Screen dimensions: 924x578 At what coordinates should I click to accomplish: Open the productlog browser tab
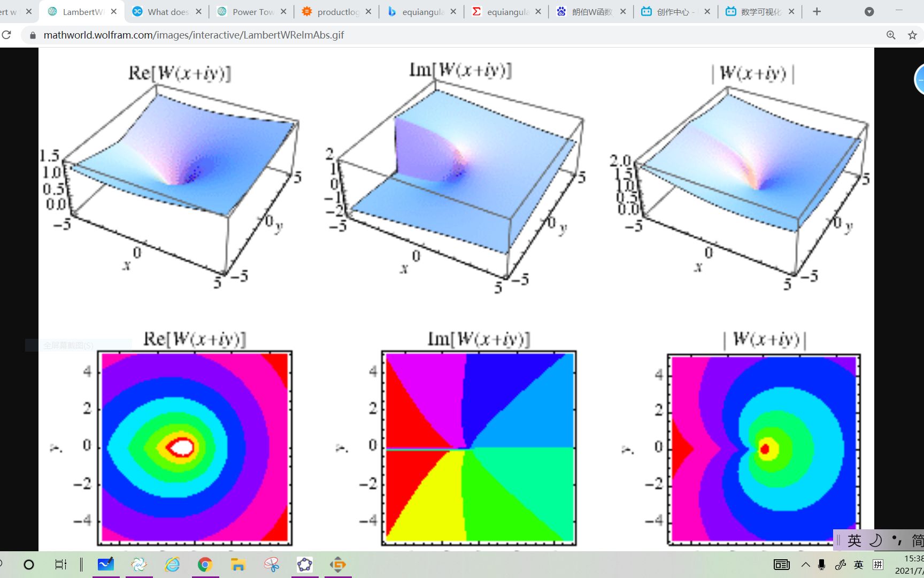click(336, 11)
